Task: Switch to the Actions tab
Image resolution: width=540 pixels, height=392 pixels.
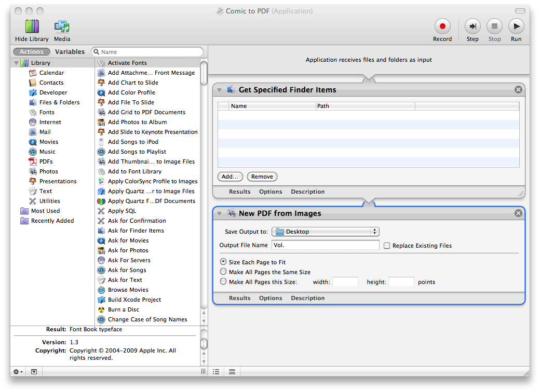Action: pyautogui.click(x=31, y=52)
